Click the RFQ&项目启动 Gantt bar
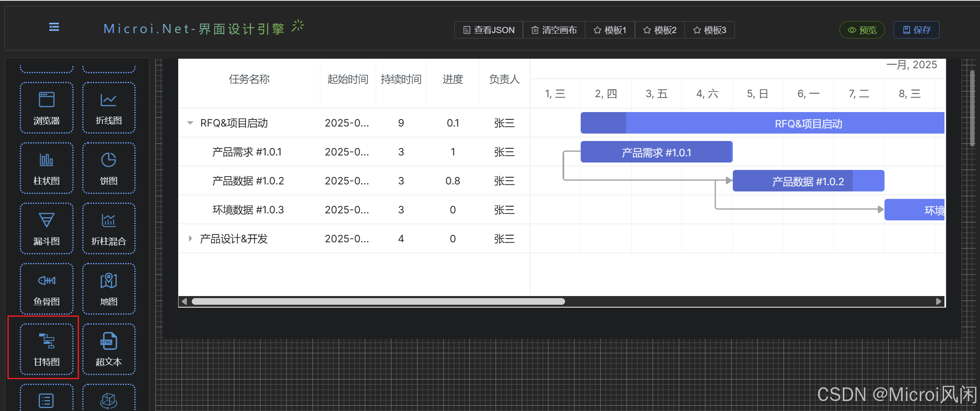The image size is (980, 411). pyautogui.click(x=763, y=123)
